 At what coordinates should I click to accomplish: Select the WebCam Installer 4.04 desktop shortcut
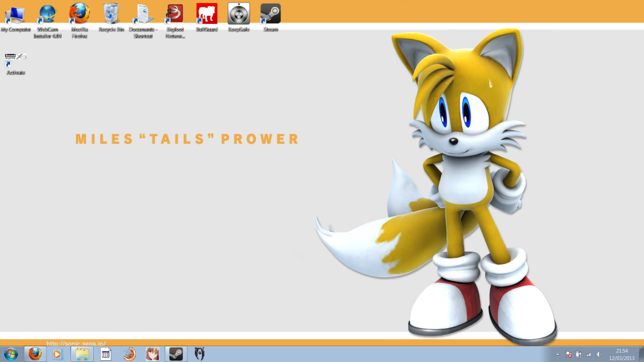click(x=48, y=21)
